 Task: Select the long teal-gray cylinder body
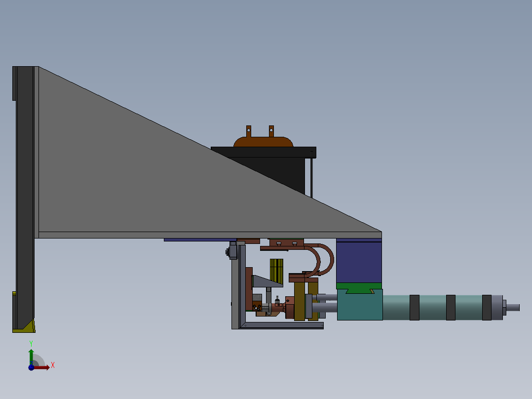[438, 308]
